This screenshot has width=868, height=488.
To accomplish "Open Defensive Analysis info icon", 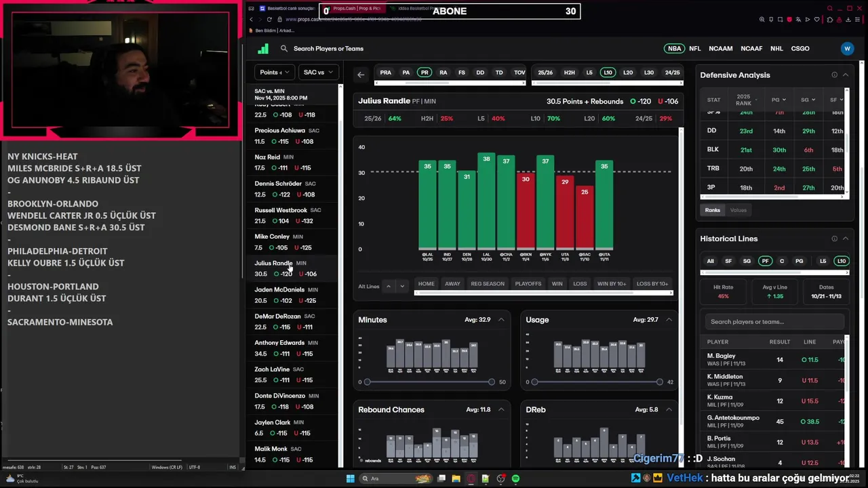I will point(834,75).
